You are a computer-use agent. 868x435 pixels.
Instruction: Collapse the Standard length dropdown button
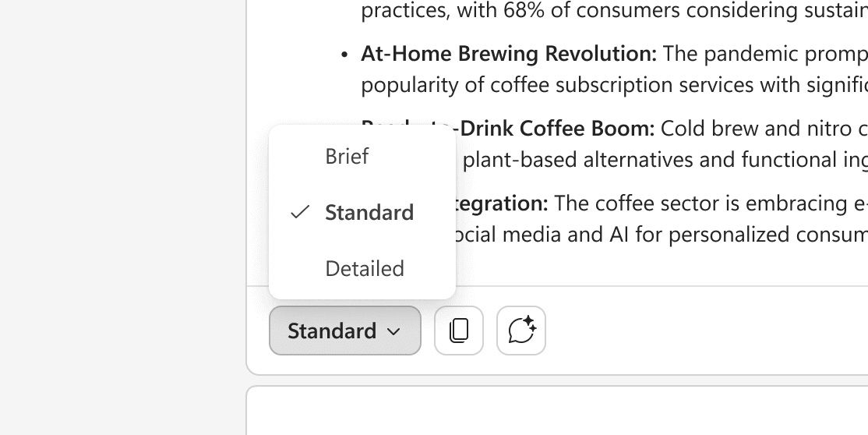point(332,331)
